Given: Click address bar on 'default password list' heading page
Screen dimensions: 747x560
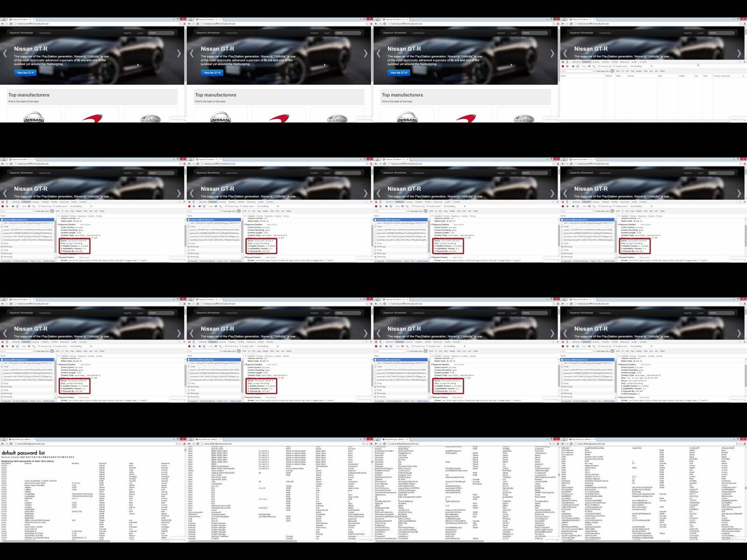Looking at the screenshot, I should point(96,444).
